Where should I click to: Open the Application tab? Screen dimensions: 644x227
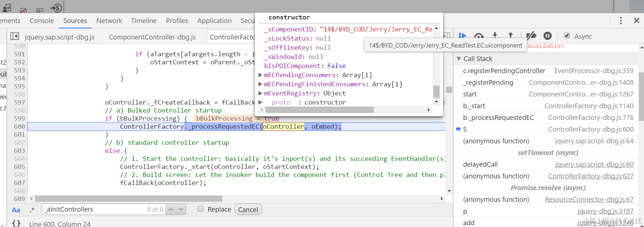tap(214, 21)
